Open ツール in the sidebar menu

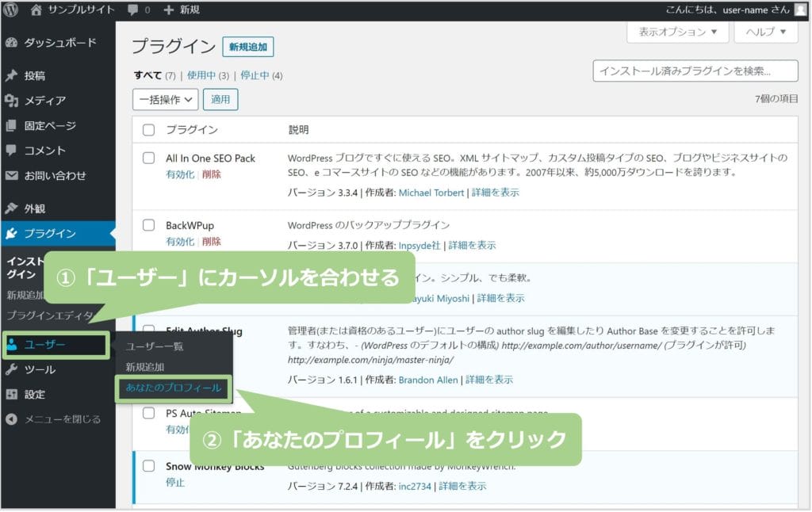tap(40, 369)
